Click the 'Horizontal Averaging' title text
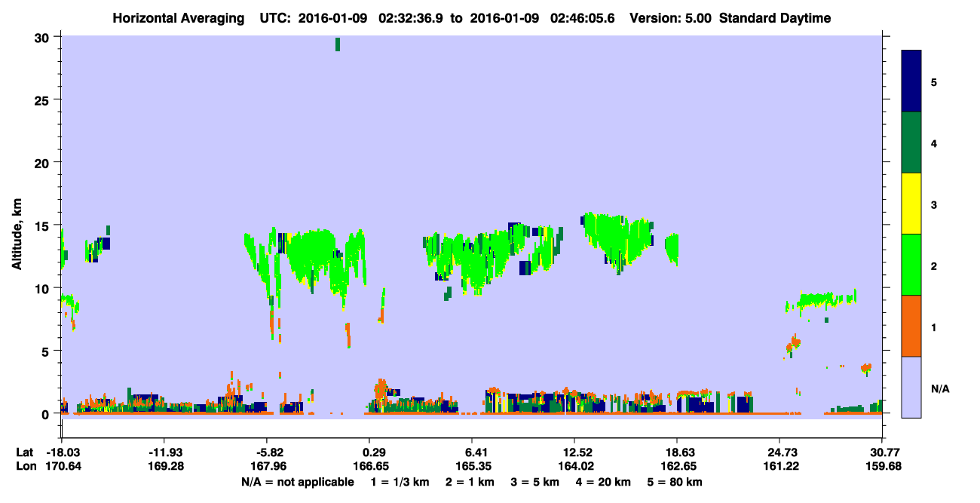The width and height of the screenshot is (980, 503). click(x=177, y=18)
